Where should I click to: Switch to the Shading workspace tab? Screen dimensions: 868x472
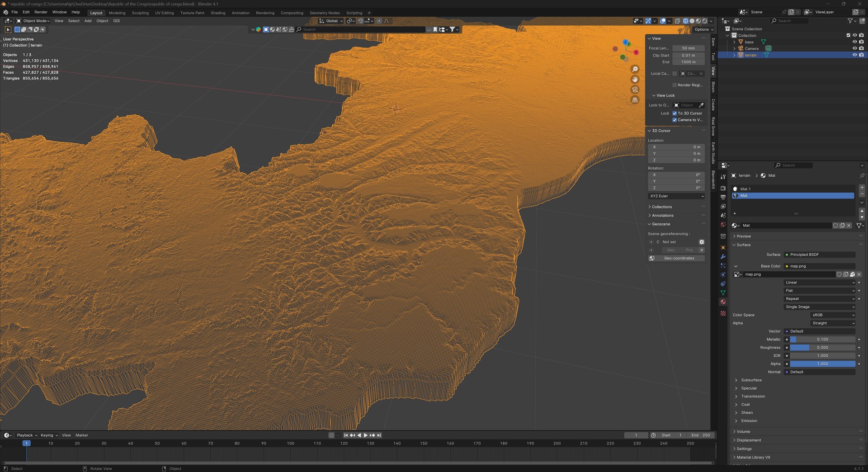click(x=218, y=13)
